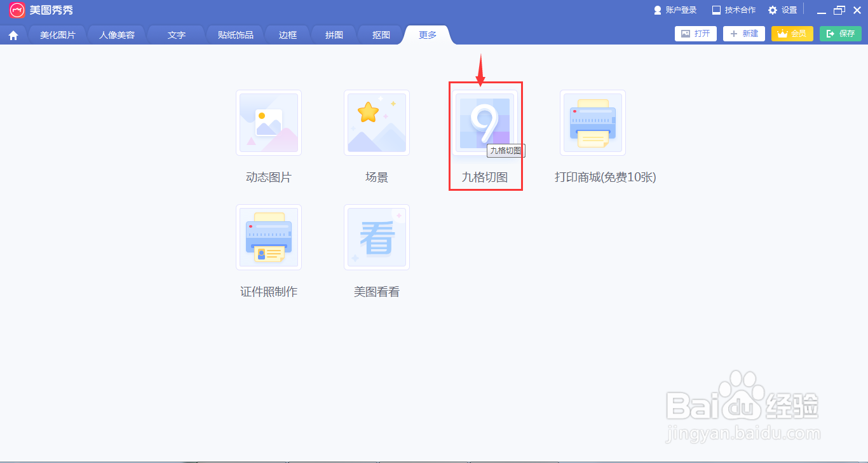This screenshot has width=868, height=463.
Task: Click the 保存 save button
Action: [x=841, y=34]
